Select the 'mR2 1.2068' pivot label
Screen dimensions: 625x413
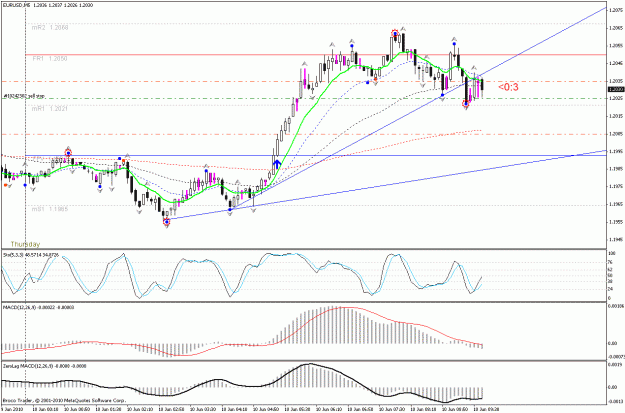50,28
